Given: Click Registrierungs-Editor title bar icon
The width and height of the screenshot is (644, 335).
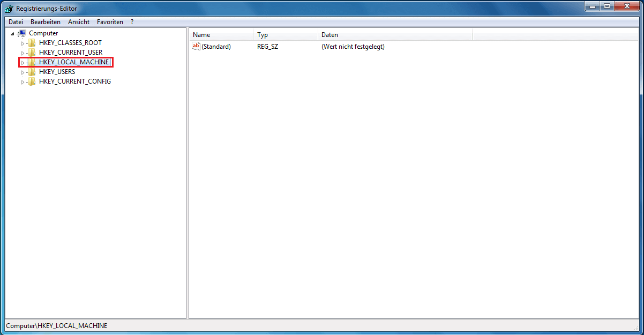Looking at the screenshot, I should tap(9, 8).
